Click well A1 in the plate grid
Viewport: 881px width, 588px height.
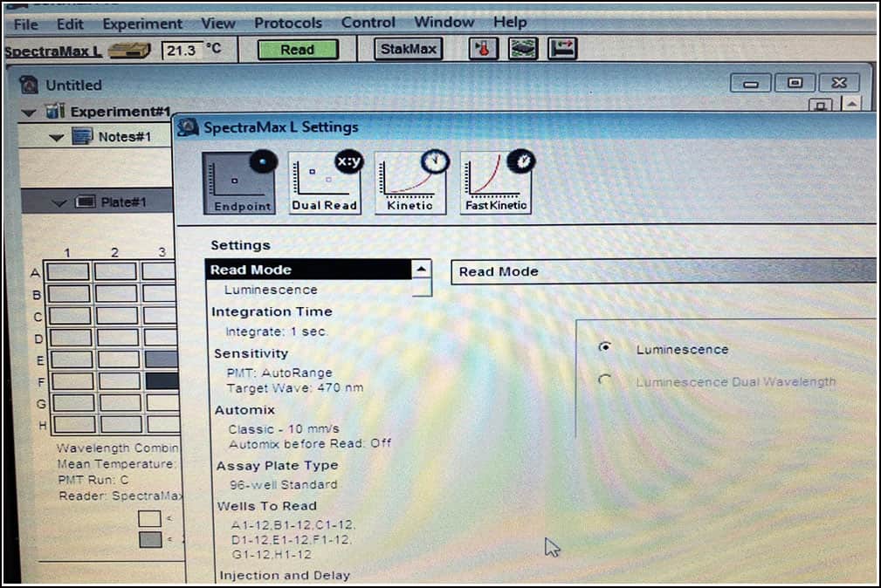(68, 272)
